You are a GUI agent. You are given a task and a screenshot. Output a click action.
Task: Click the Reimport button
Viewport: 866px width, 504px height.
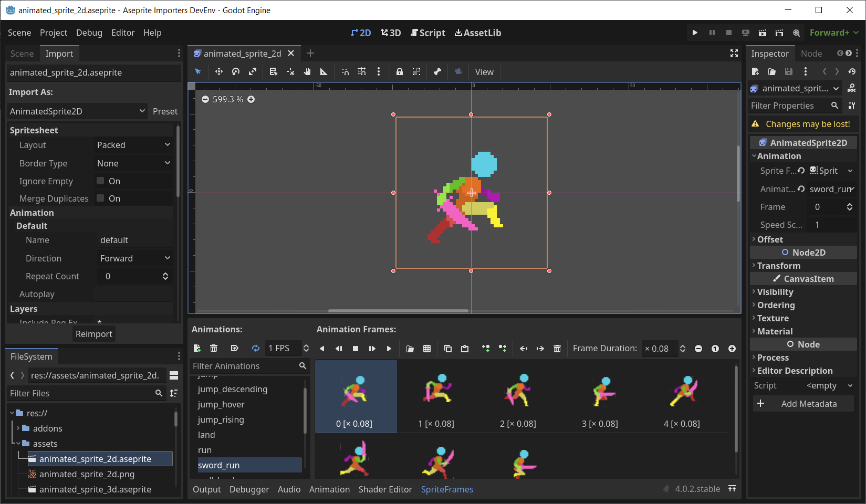click(94, 334)
